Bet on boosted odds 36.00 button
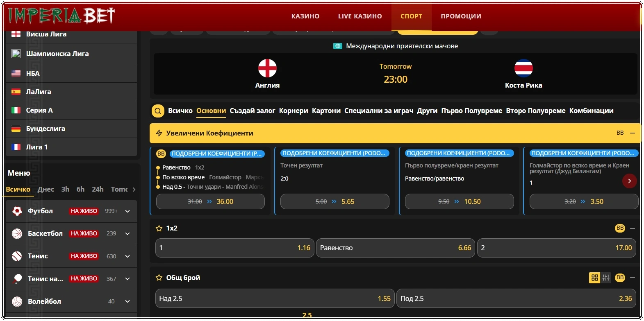 (x=210, y=201)
